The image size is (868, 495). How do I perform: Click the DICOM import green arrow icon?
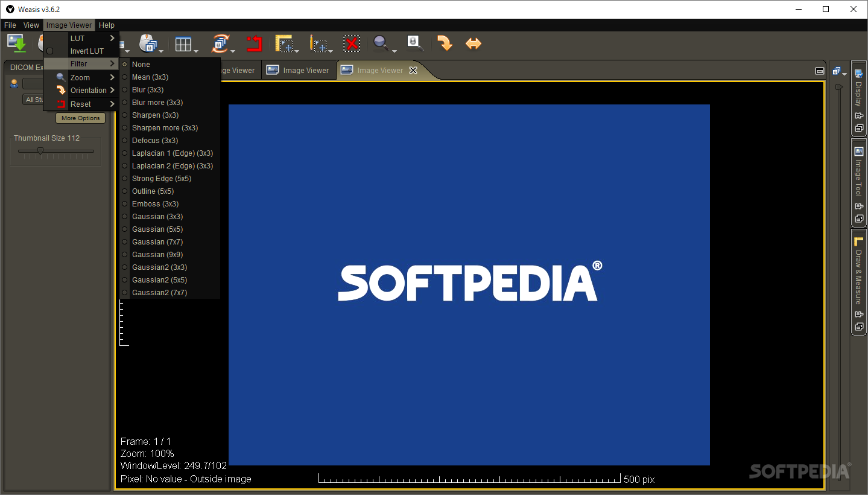tap(16, 43)
